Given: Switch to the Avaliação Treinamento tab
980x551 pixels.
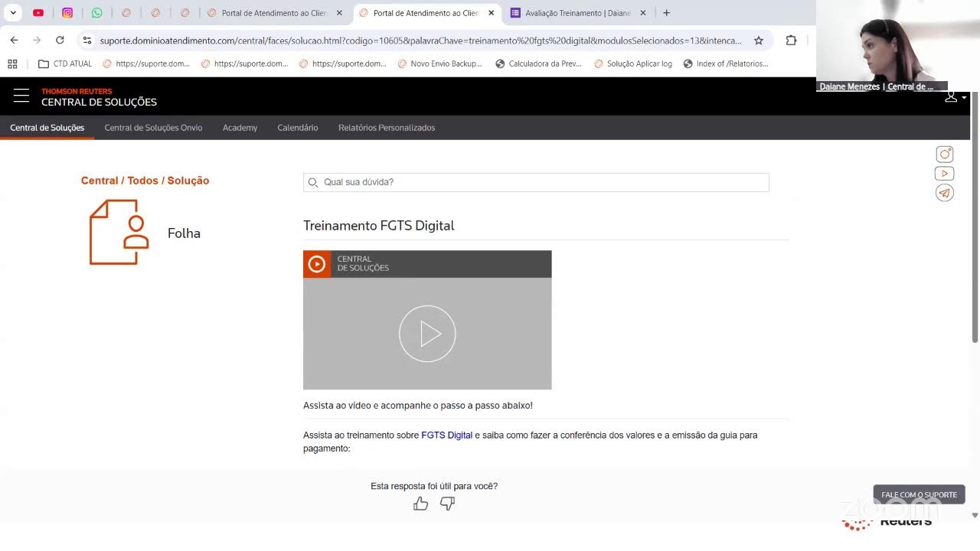Looking at the screenshot, I should (x=578, y=13).
